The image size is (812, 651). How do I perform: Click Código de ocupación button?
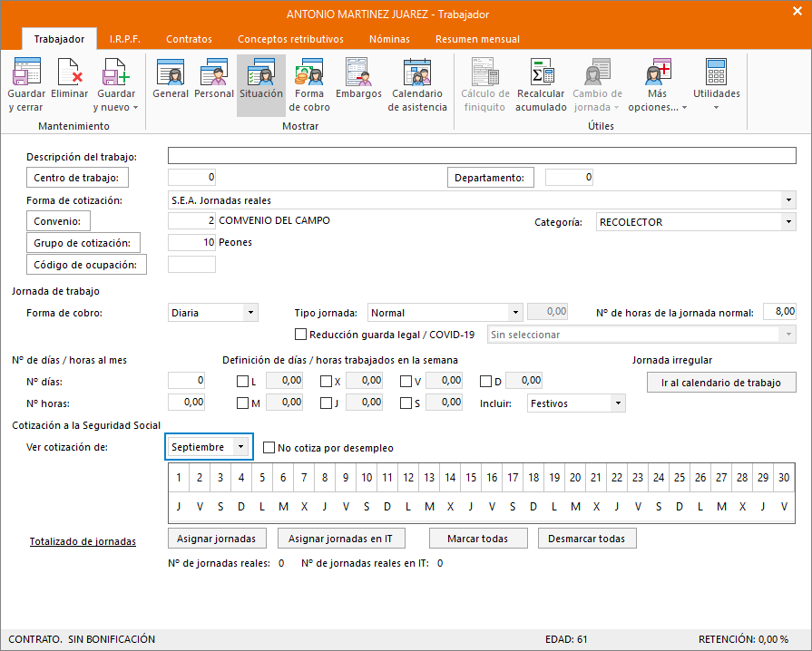86,265
